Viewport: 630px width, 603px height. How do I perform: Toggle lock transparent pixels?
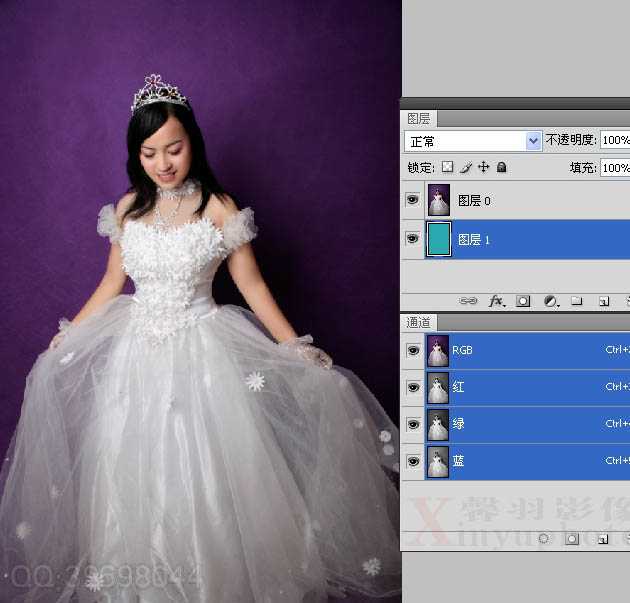(447, 167)
